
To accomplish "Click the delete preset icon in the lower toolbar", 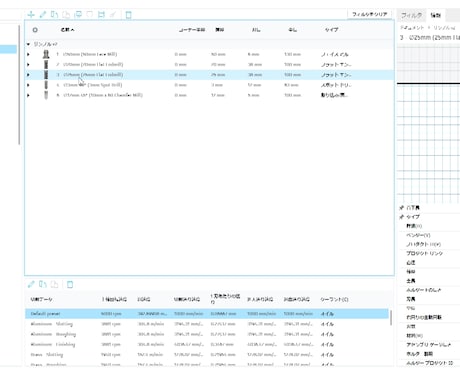I will 70,284.
